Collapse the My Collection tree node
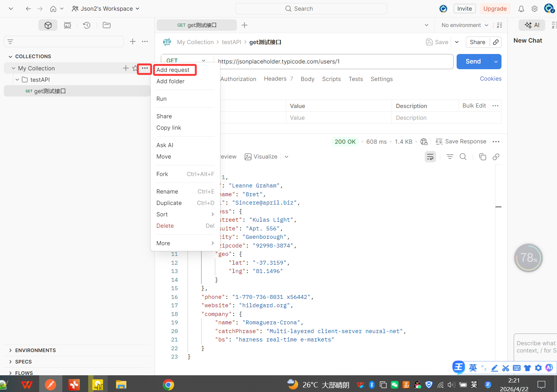This screenshot has width=557, height=392. click(x=13, y=68)
